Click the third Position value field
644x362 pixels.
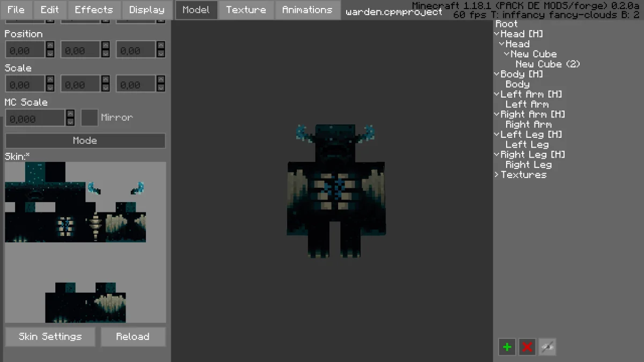[136, 50]
